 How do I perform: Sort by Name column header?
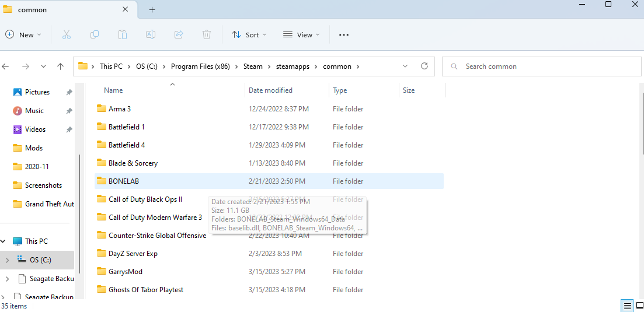[113, 90]
